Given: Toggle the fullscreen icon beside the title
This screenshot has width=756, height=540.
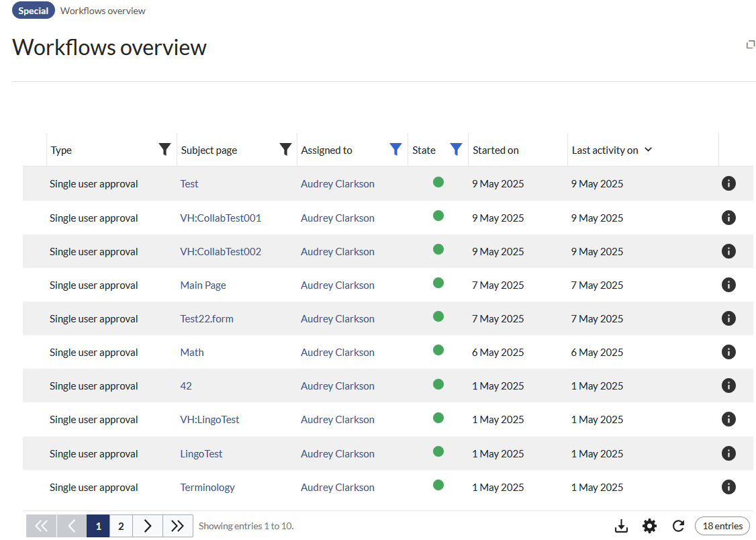Looking at the screenshot, I should pos(751,44).
